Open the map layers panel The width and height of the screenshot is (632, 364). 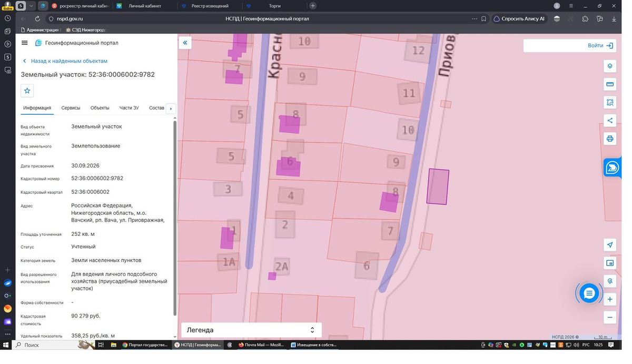[610, 66]
